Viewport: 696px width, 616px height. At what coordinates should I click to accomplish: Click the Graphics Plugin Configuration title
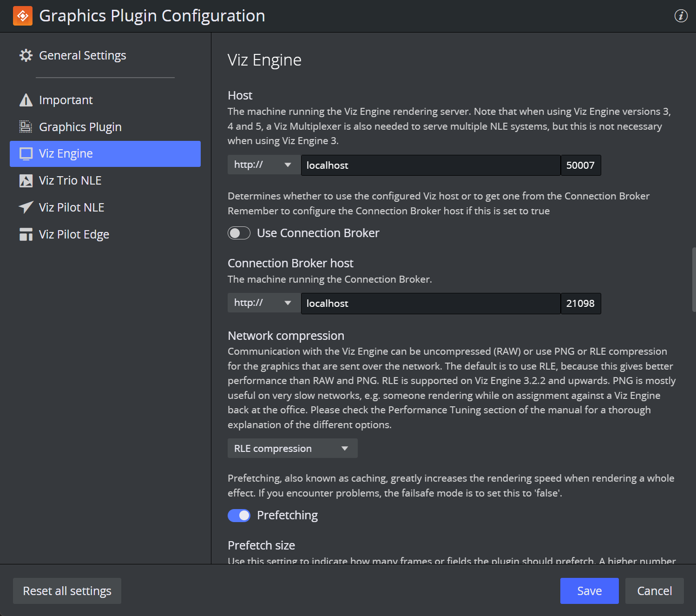[x=152, y=16]
